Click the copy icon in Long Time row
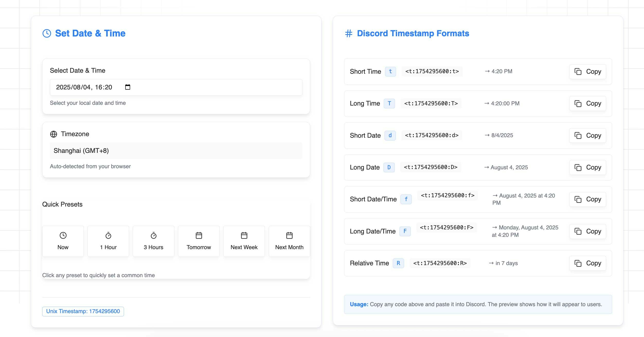This screenshot has width=644, height=337. point(578,104)
